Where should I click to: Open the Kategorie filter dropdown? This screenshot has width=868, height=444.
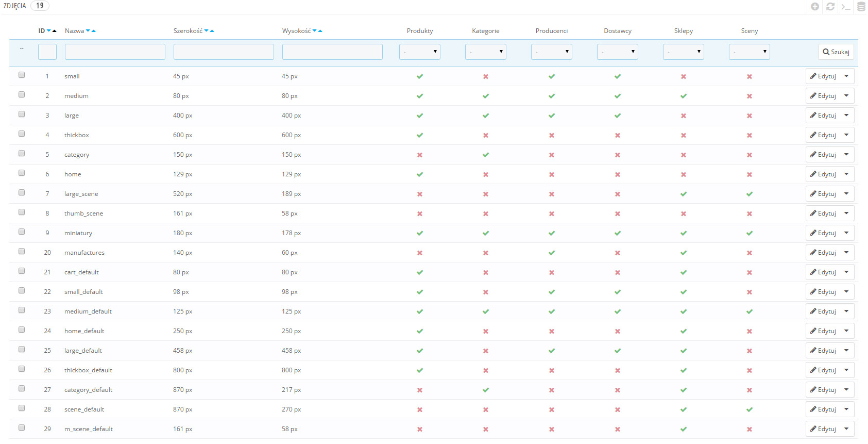click(x=486, y=52)
